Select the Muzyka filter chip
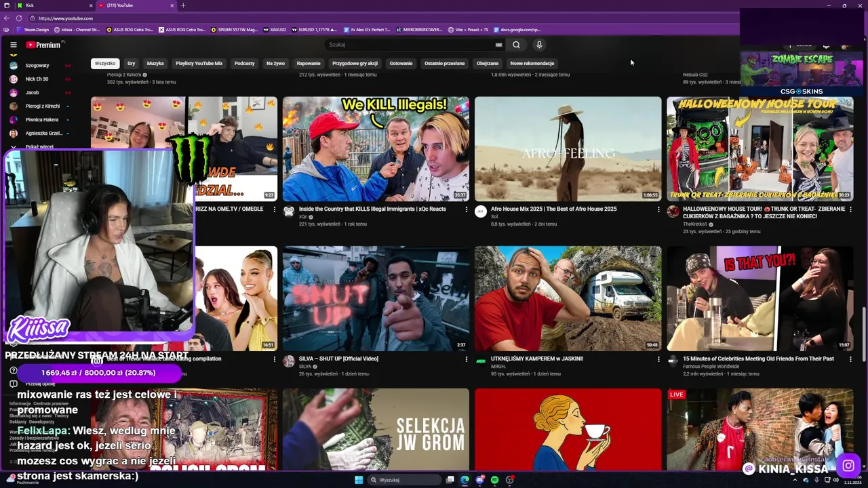This screenshot has width=868, height=488. 155,63
